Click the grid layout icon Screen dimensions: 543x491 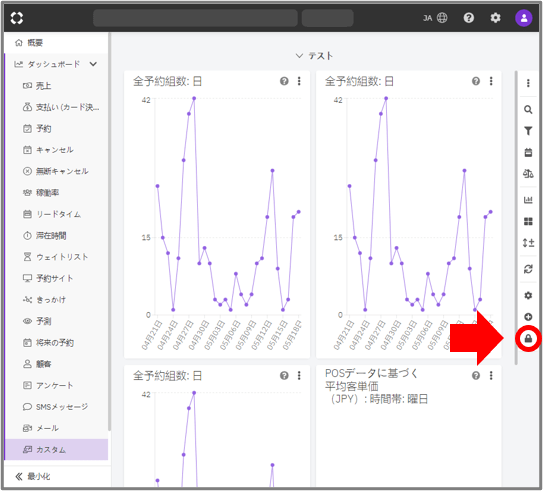tap(528, 221)
